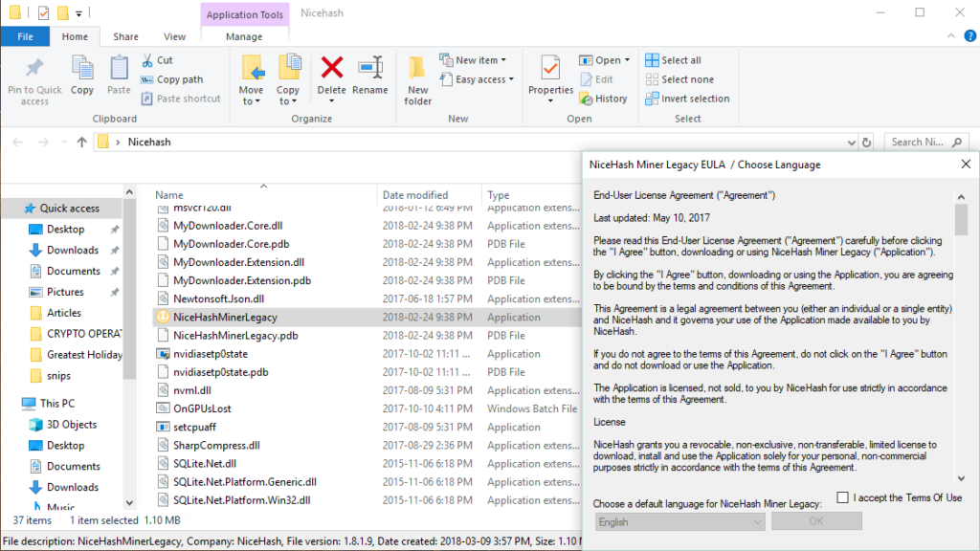
Task: Open the Copy to menu
Action: pos(288,80)
